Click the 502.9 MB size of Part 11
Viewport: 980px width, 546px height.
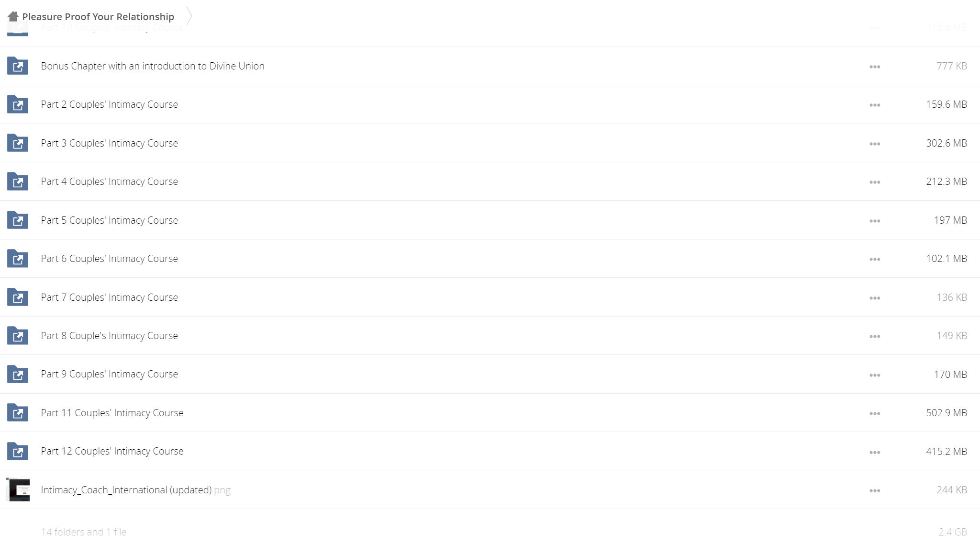coord(946,413)
